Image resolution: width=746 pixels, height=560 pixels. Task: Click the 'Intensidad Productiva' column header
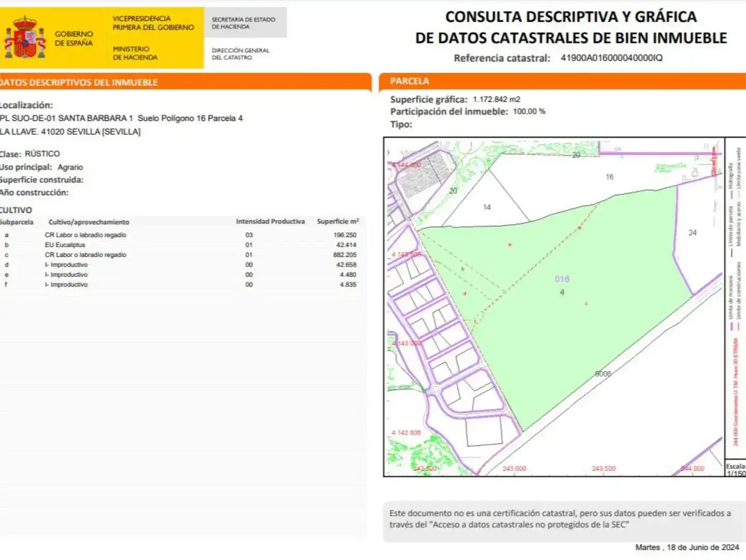270,221
